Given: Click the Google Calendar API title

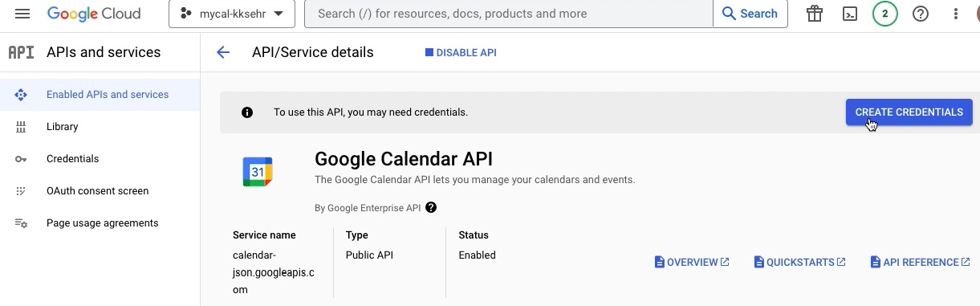Looking at the screenshot, I should (x=404, y=158).
